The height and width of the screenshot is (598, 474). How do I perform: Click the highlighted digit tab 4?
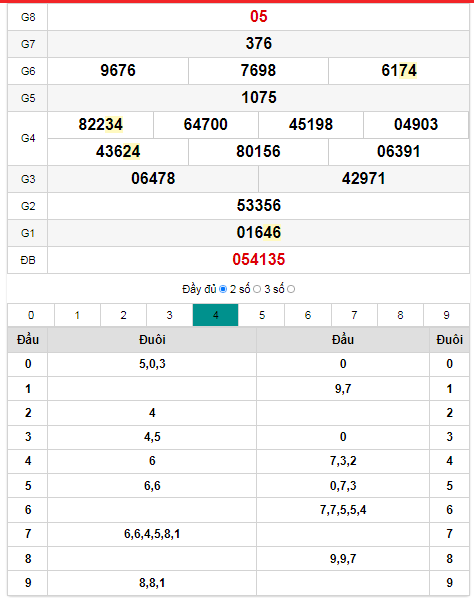pyautogui.click(x=215, y=315)
